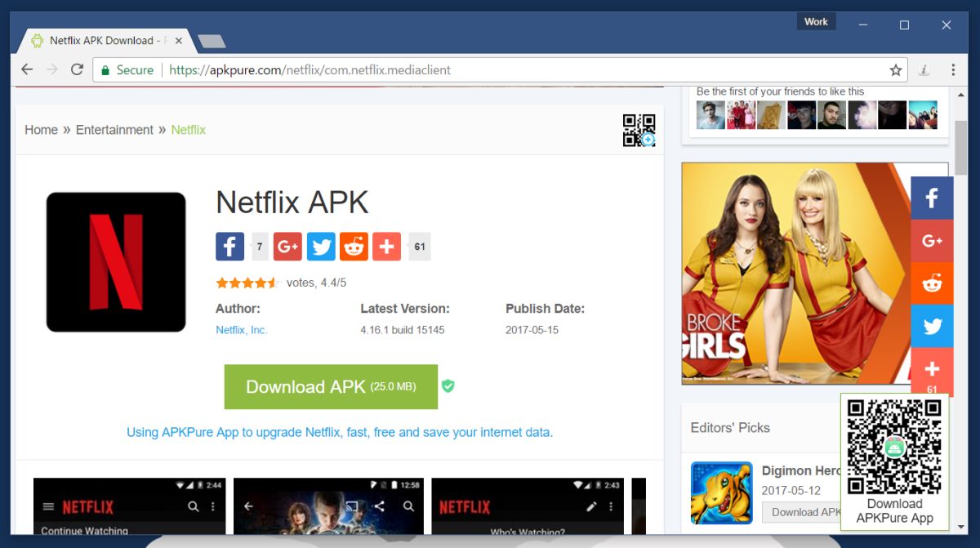980x548 pixels.
Task: Click the Entertainment breadcrumb link
Action: [114, 130]
